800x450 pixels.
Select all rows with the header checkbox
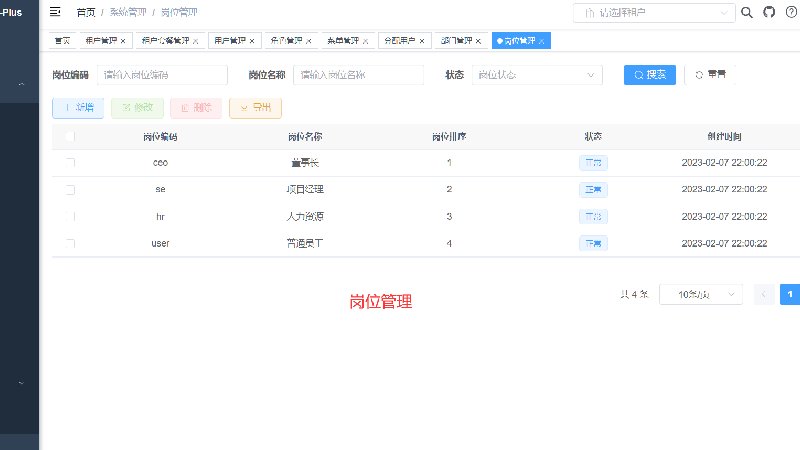tap(70, 137)
